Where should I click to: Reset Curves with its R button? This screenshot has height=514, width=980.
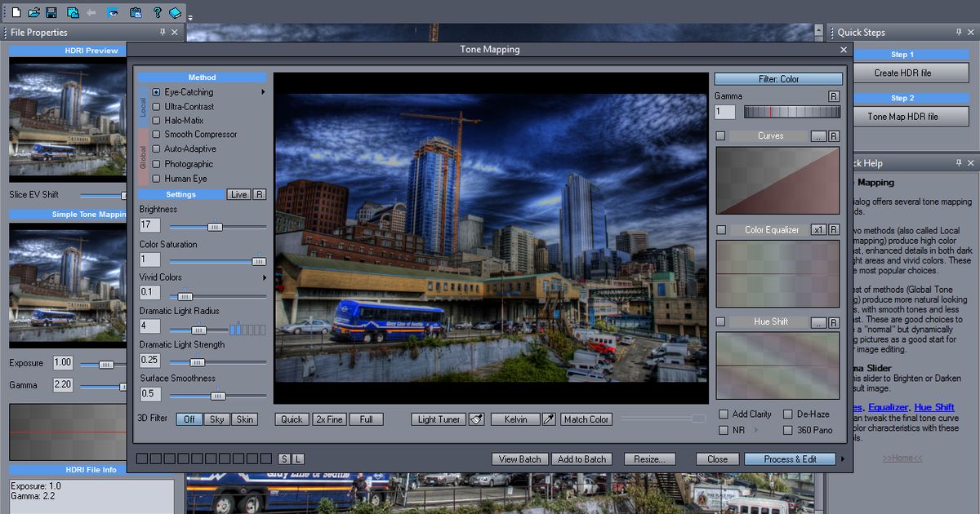(834, 136)
